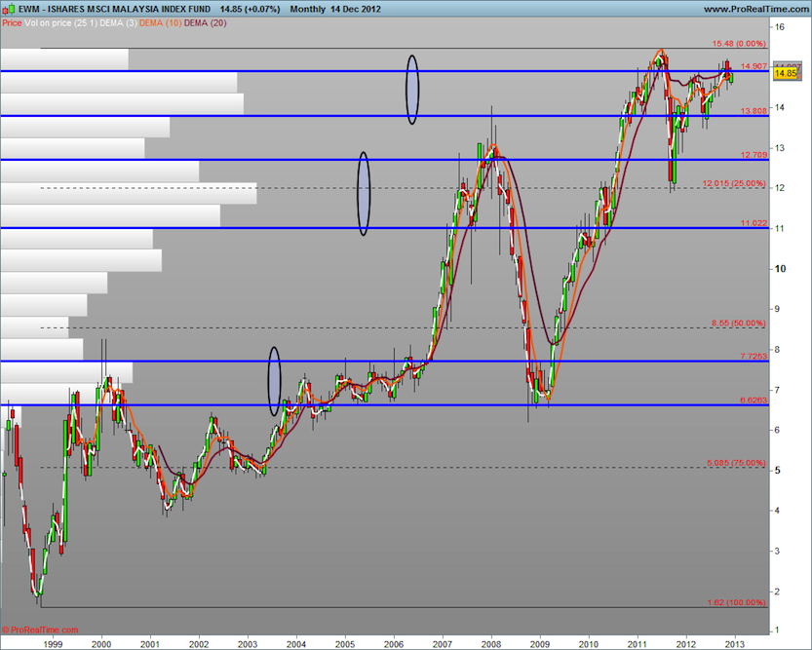Click the 3 tick on the price axis
812x650 pixels.
coord(778,552)
